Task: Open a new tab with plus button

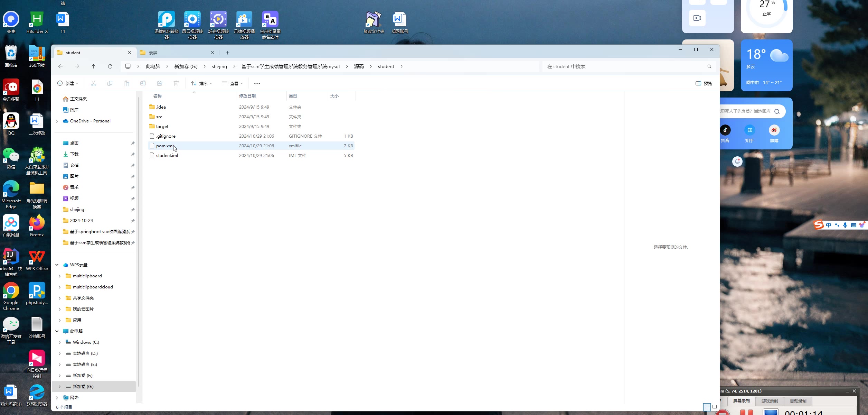Action: [227, 53]
